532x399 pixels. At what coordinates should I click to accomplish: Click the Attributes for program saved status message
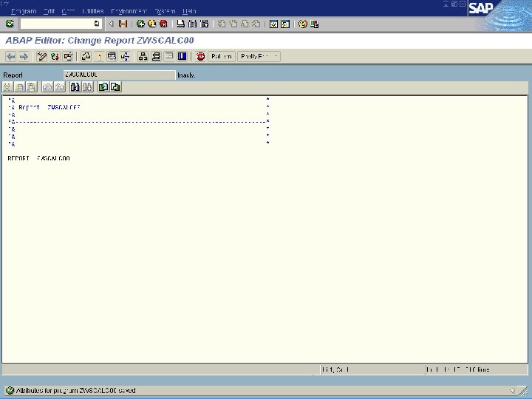point(75,391)
